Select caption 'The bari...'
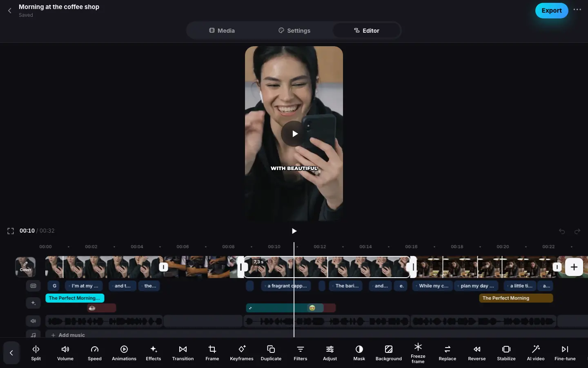 pos(345,286)
